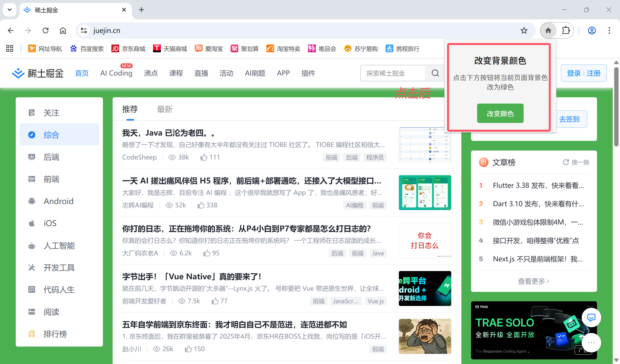620x364 pixels.
Task: Open the Chrome profile icon
Action: (591, 30)
